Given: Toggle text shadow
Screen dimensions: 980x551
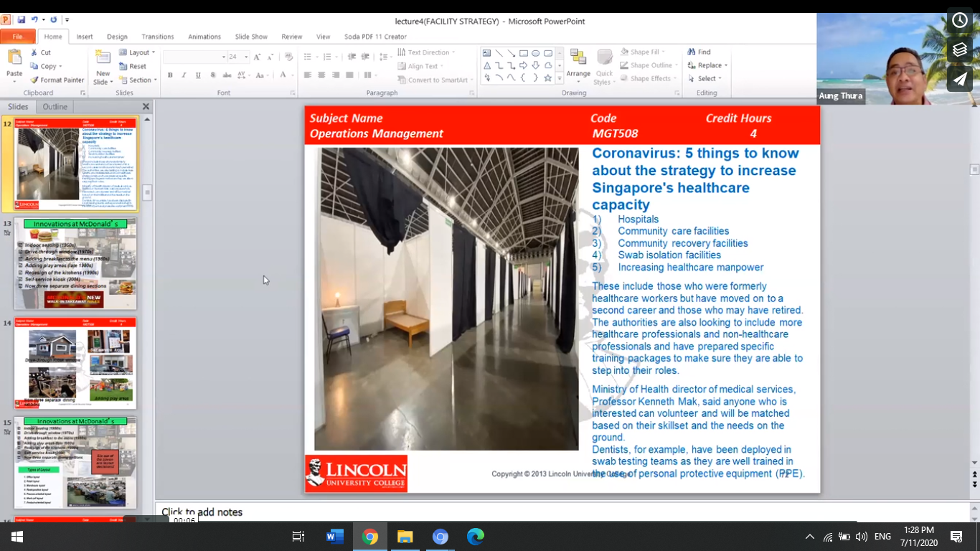Looking at the screenshot, I should [x=212, y=75].
